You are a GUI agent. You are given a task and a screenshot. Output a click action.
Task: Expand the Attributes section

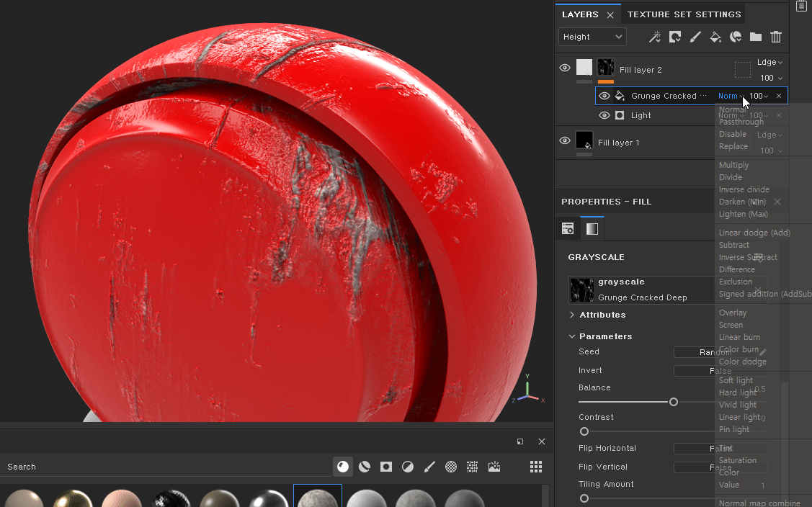(572, 315)
